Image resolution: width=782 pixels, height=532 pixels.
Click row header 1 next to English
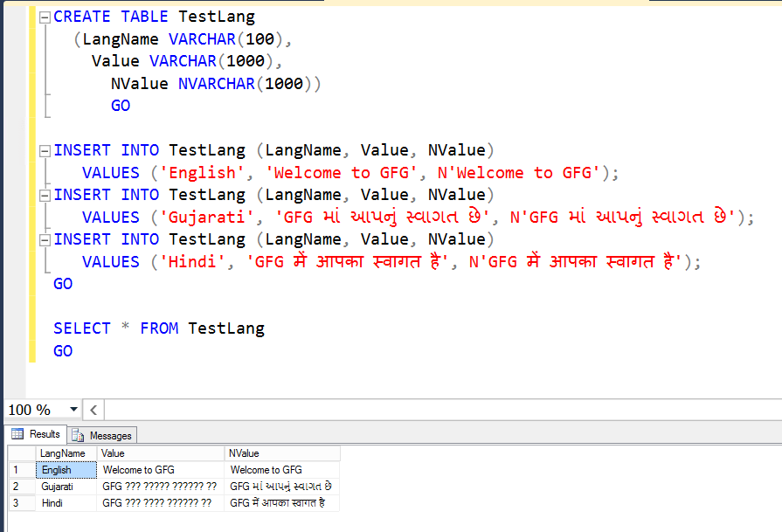pyautogui.click(x=21, y=469)
